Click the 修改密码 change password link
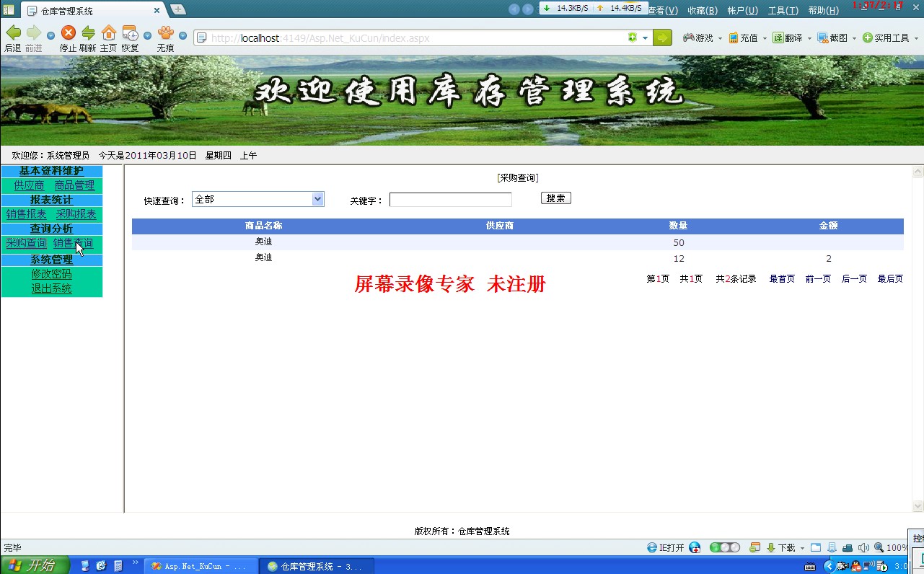This screenshot has height=574, width=924. [x=51, y=274]
